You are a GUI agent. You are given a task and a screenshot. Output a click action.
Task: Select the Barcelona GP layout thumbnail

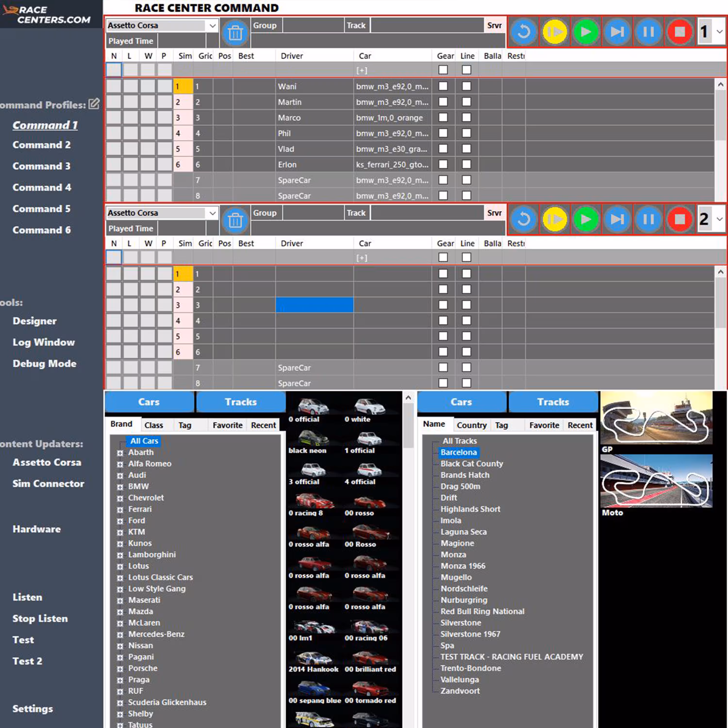pyautogui.click(x=656, y=417)
